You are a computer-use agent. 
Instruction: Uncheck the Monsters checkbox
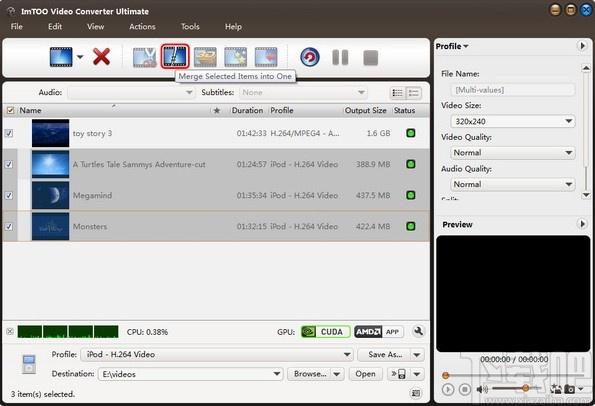[x=9, y=227]
